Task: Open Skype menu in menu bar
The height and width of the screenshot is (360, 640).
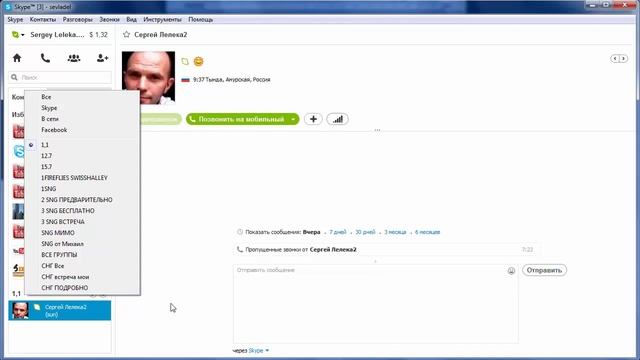Action: pos(15,19)
